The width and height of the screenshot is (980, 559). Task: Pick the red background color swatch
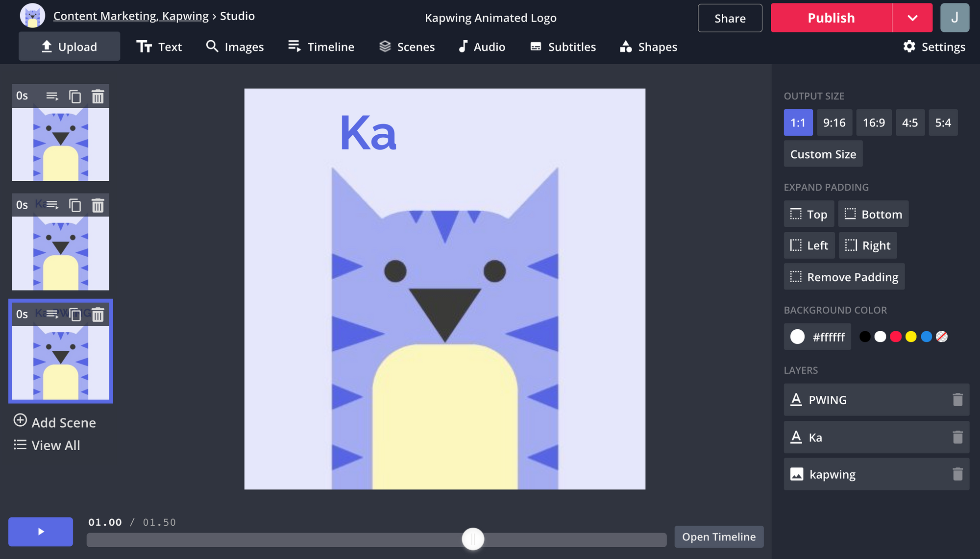[x=895, y=337]
